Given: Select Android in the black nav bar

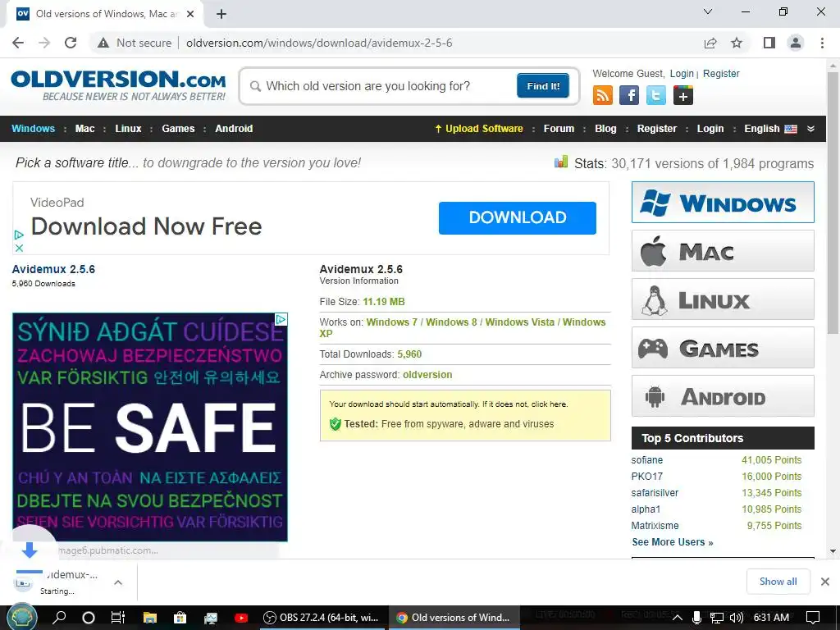Looking at the screenshot, I should click(x=234, y=129).
